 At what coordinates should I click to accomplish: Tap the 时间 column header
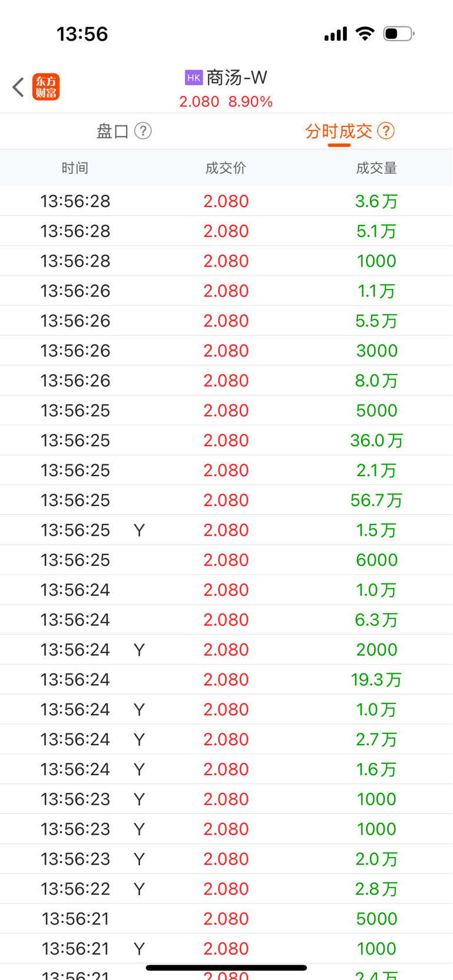coord(75,168)
